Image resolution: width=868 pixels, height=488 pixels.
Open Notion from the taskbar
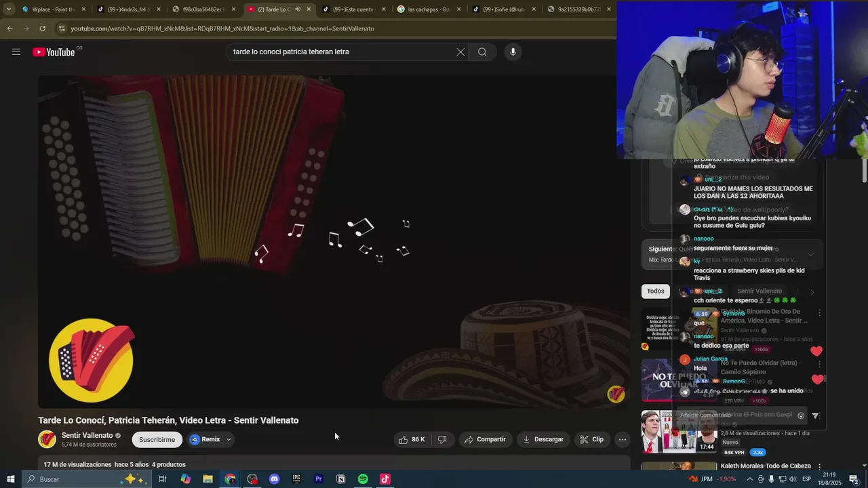coord(340,479)
